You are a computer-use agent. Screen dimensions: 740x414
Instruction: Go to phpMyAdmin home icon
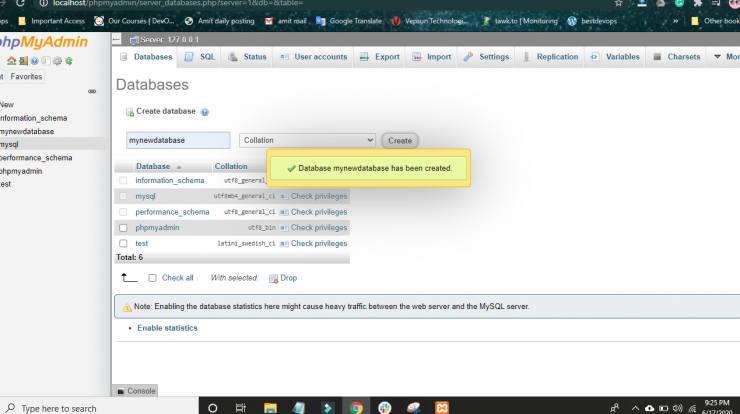point(11,61)
